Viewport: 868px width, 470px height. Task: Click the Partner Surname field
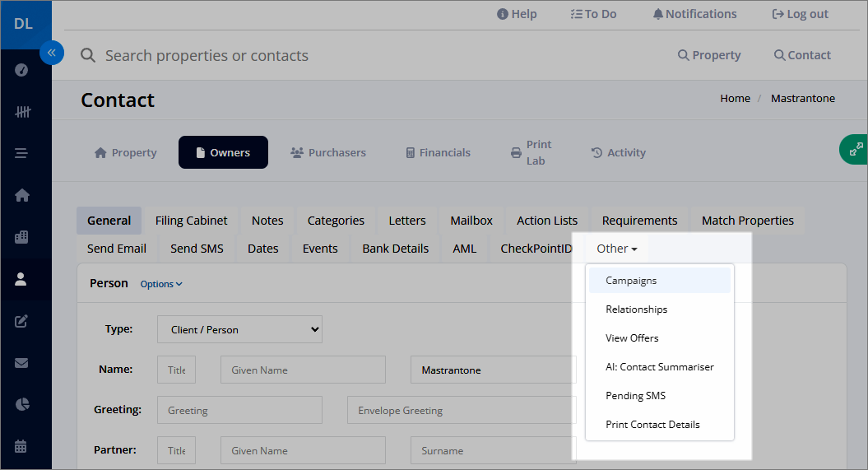point(493,450)
